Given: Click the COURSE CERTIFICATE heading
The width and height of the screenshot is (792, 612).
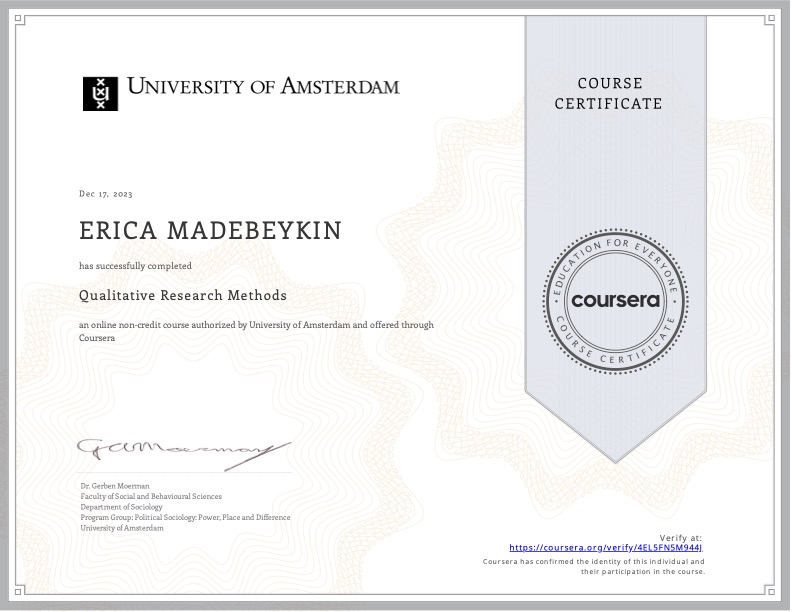Looking at the screenshot, I should (609, 93).
